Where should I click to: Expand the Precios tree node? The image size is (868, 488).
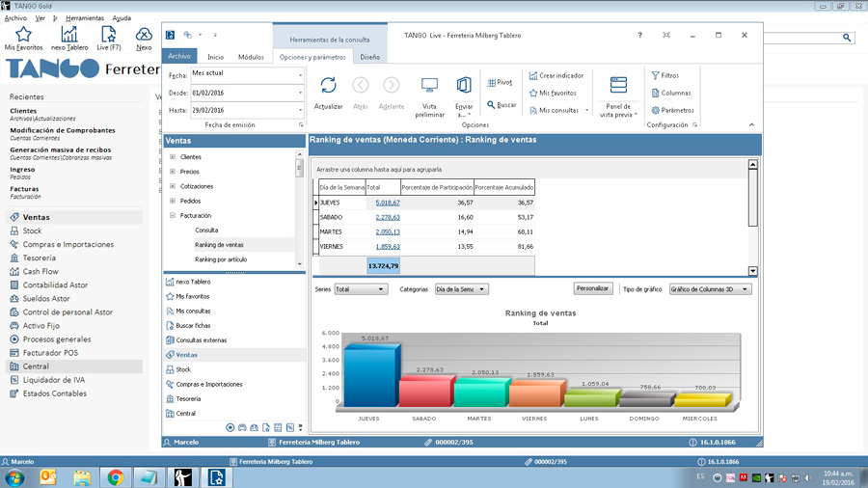[173, 172]
